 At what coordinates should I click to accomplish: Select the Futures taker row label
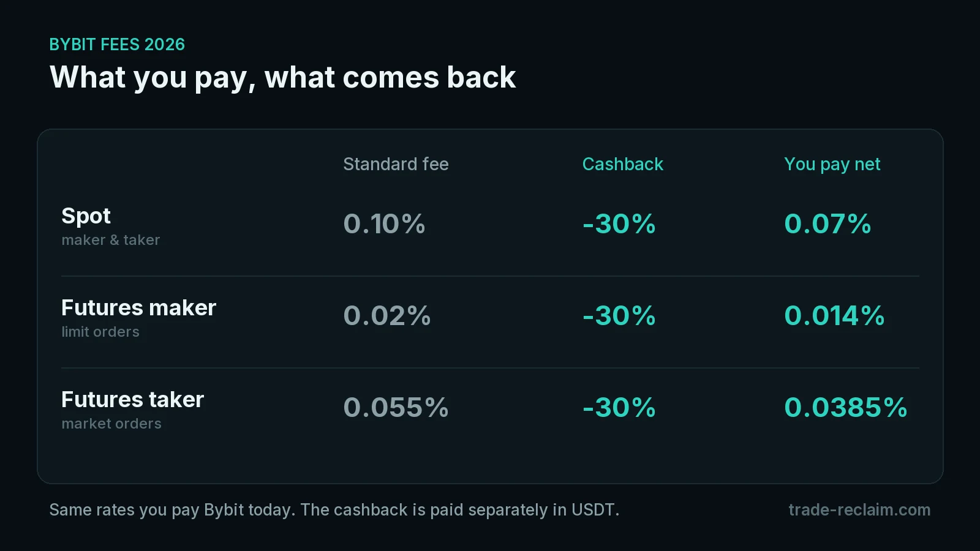pyautogui.click(x=132, y=400)
